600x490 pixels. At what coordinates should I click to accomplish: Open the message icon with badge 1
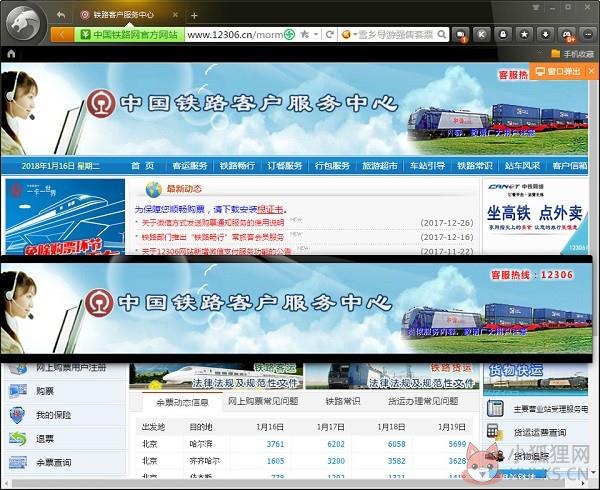460,35
